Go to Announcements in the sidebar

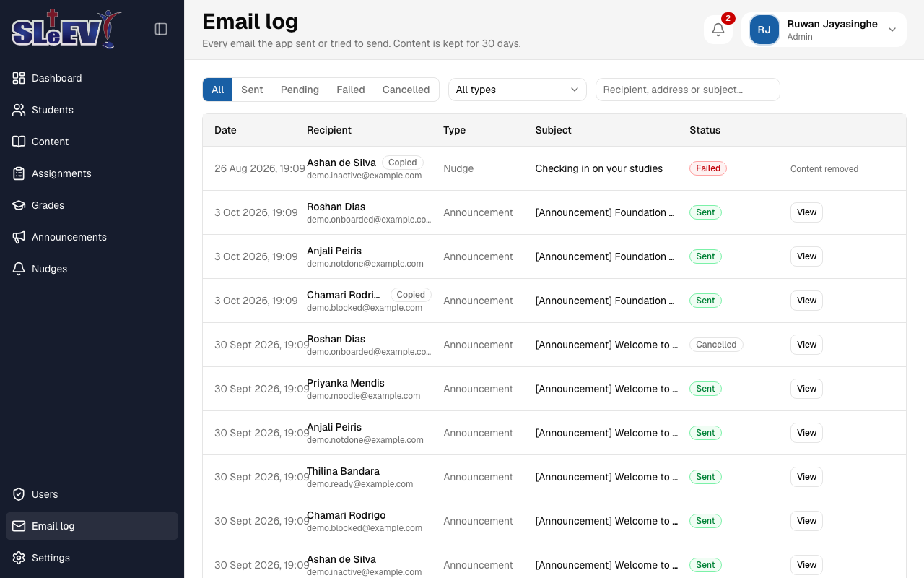pyautogui.click(x=92, y=237)
